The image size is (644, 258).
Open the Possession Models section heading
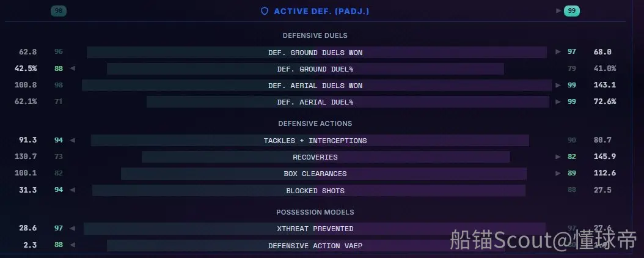point(315,212)
